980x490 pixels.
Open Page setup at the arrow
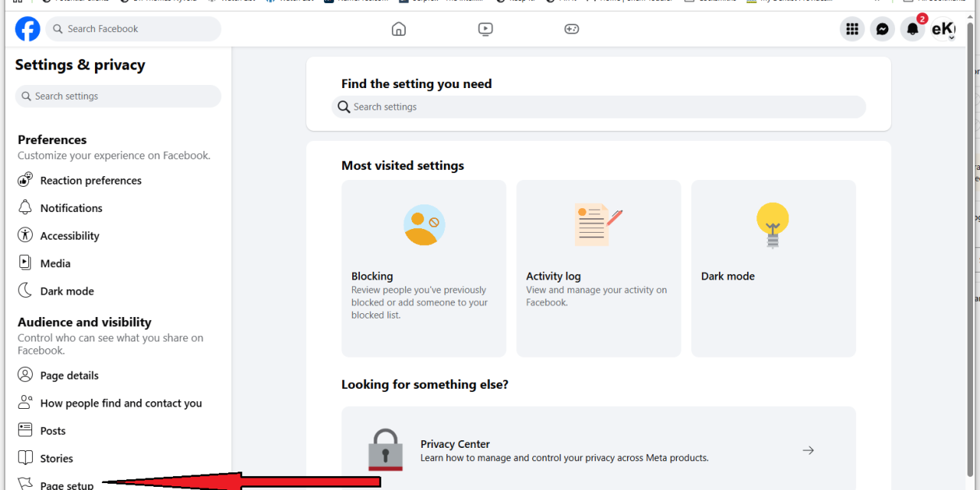coord(67,483)
